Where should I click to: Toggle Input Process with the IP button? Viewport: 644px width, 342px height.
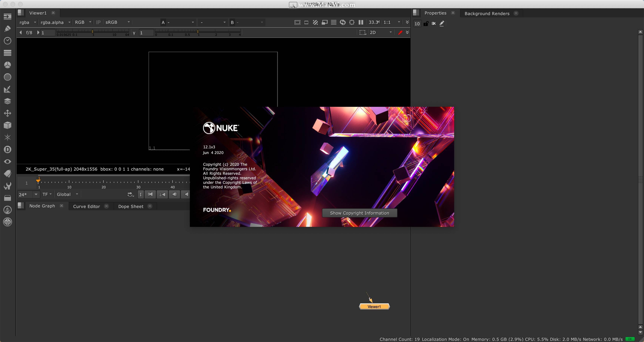(x=98, y=22)
